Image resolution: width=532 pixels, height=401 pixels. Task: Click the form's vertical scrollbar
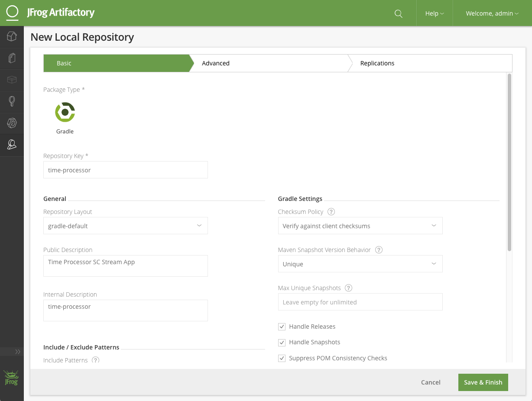coord(509,162)
